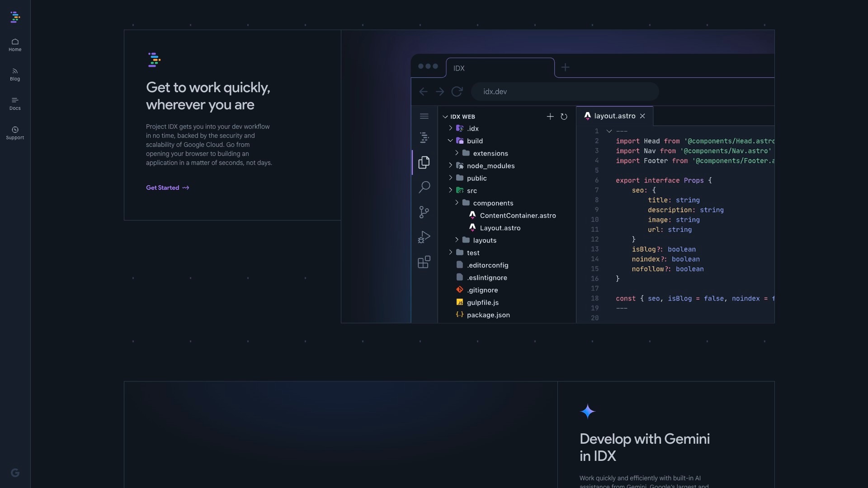This screenshot has width=868, height=488.
Task: Click the idx.dev address bar
Action: [564, 92]
